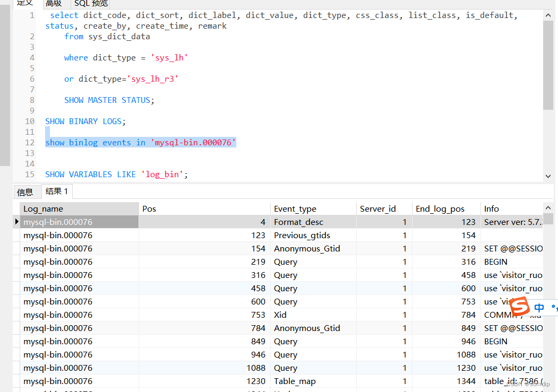
Task: Click the row selector arrow on first result row
Action: [16, 222]
